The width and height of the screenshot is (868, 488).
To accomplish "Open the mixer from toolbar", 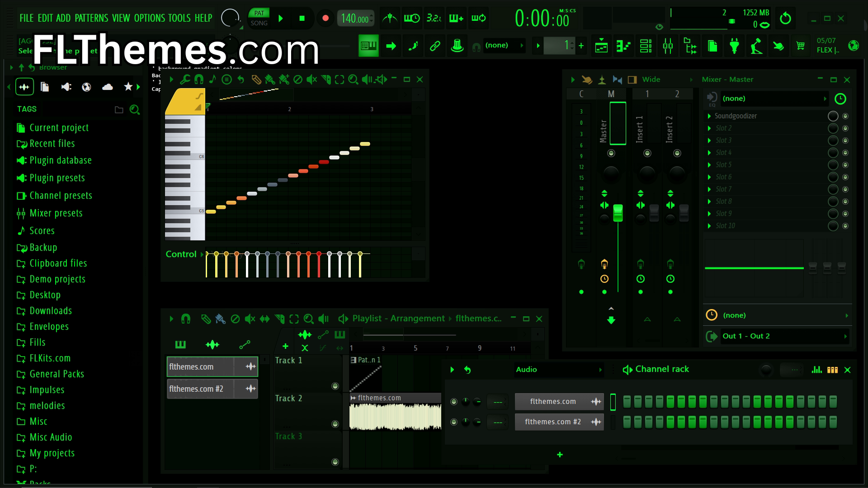I will tap(668, 46).
